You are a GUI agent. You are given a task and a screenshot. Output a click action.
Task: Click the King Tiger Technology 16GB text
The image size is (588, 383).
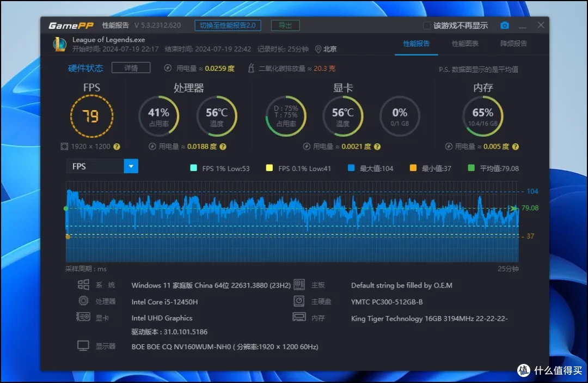[x=430, y=318]
